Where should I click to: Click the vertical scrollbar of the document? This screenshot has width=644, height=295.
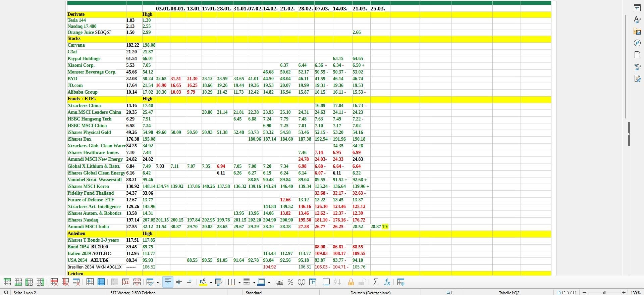[x=625, y=66]
